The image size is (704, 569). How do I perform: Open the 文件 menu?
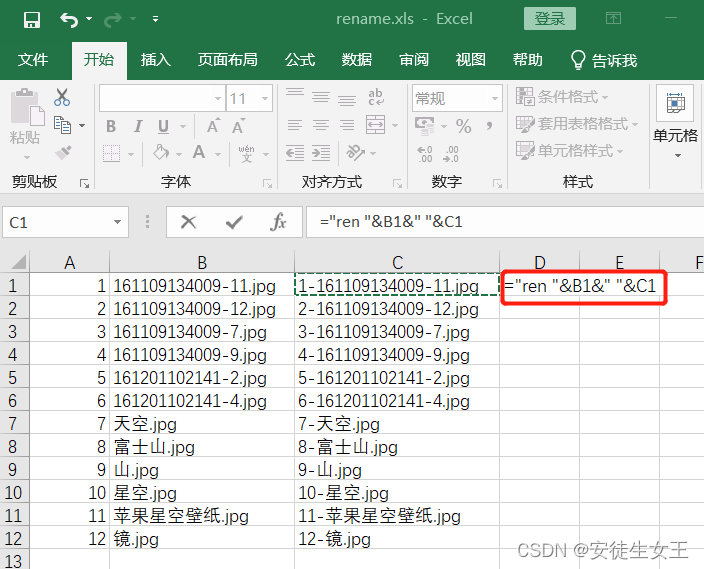click(33, 60)
